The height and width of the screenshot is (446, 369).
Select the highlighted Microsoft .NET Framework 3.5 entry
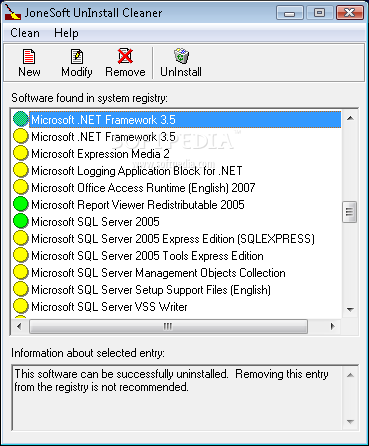[x=185, y=120]
